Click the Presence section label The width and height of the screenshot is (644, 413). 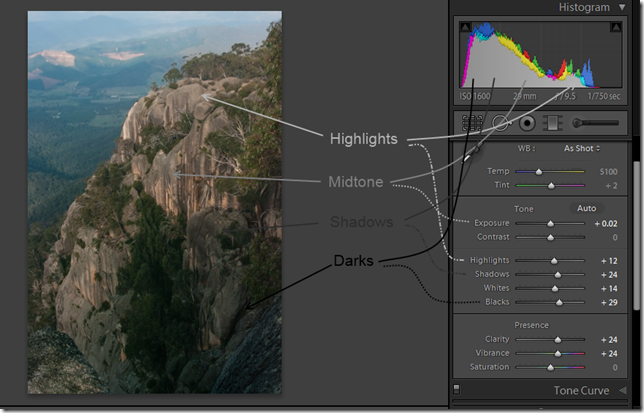click(531, 325)
